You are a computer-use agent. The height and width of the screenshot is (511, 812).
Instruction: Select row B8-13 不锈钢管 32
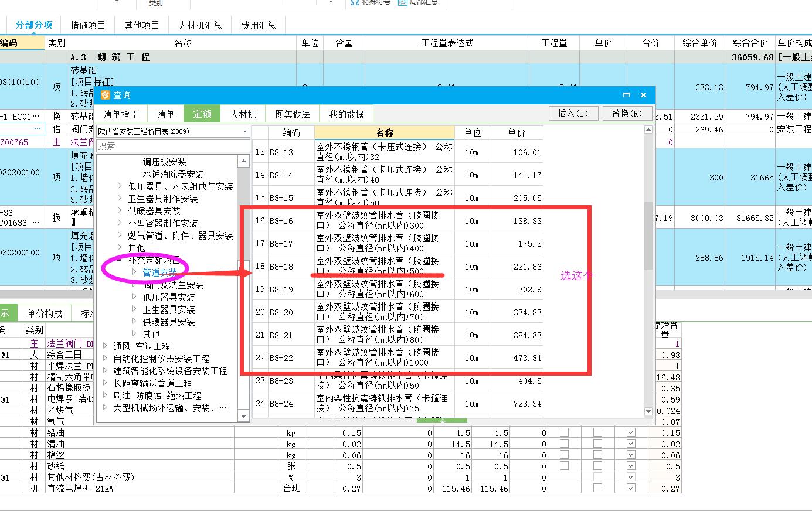398,152
